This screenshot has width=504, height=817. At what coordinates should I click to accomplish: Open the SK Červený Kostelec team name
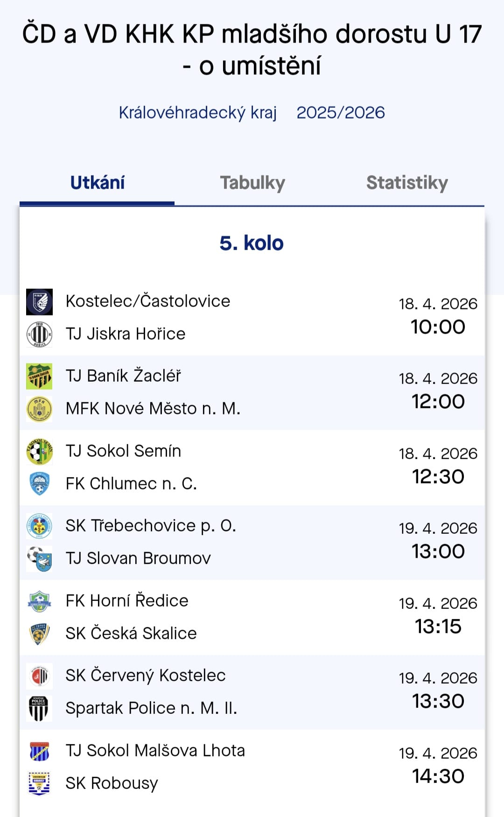[x=146, y=676]
